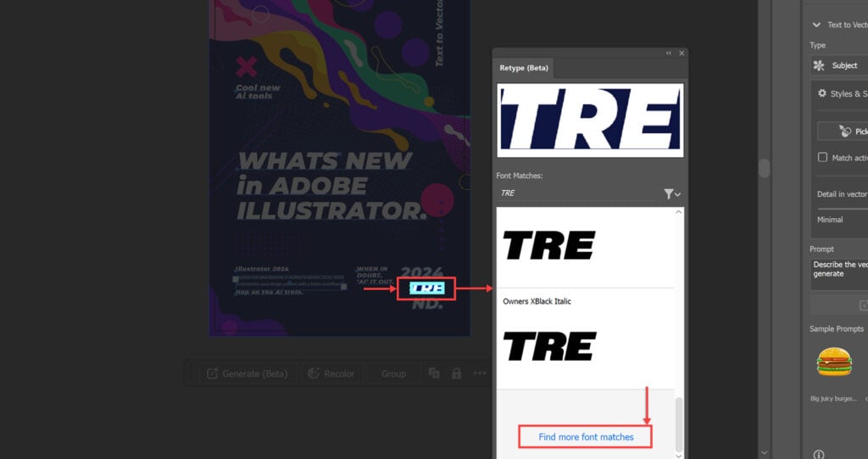868x459 pixels.
Task: Select the first TRE font match preview
Action: [549, 245]
